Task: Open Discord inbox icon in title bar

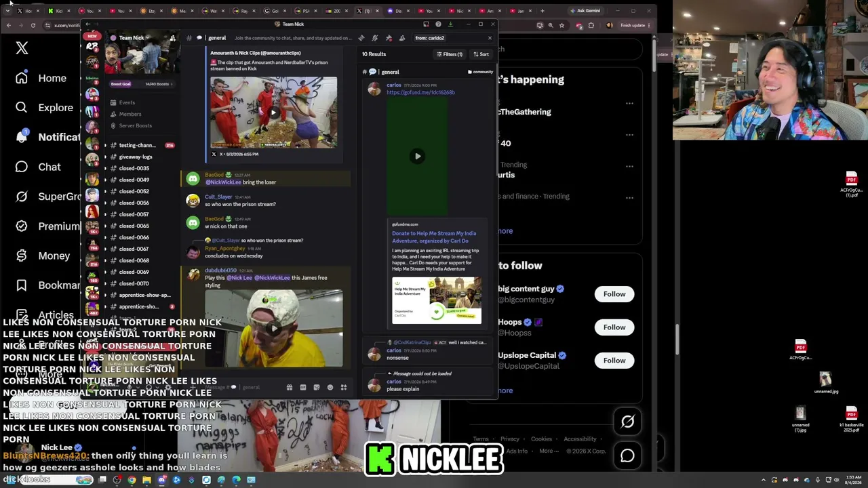Action: tap(426, 24)
